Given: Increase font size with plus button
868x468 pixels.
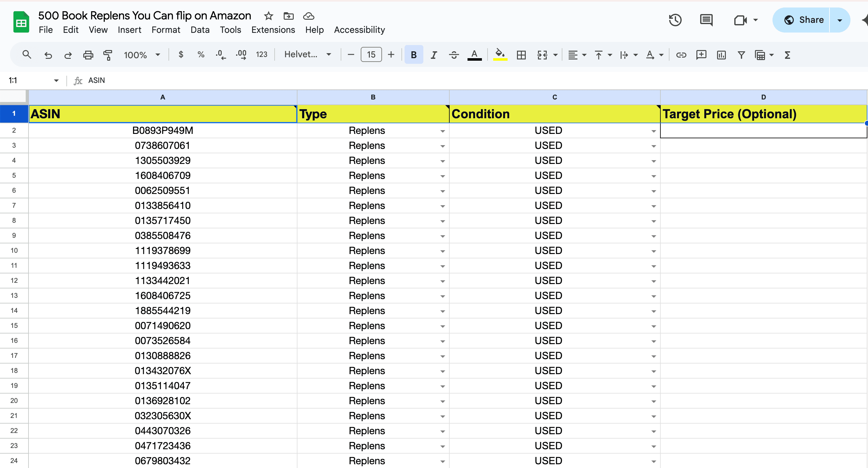Looking at the screenshot, I should coord(391,54).
